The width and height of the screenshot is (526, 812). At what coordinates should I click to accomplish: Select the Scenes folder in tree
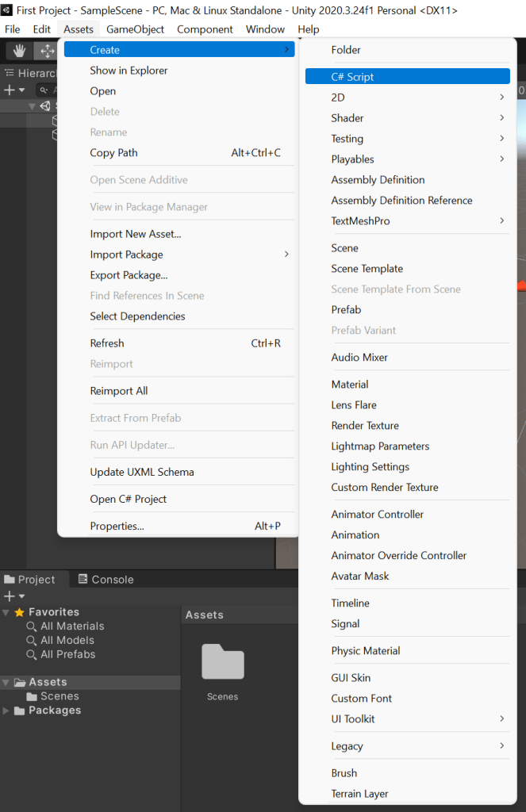[53, 696]
